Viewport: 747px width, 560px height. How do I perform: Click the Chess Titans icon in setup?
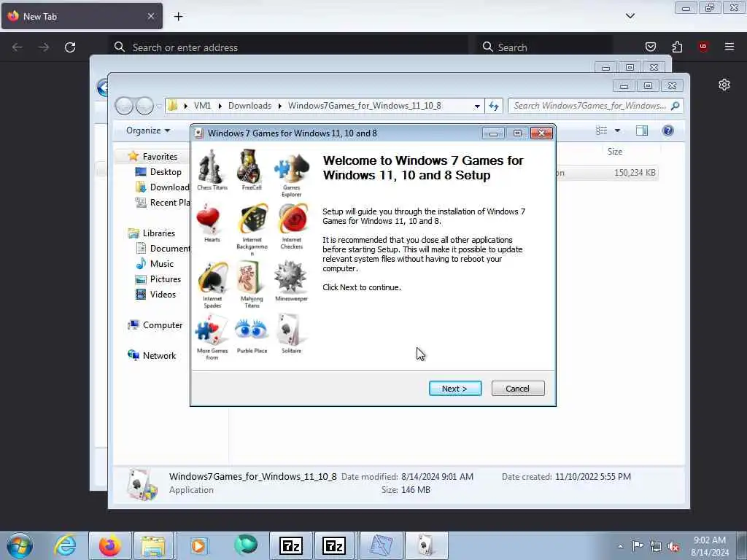coord(211,167)
